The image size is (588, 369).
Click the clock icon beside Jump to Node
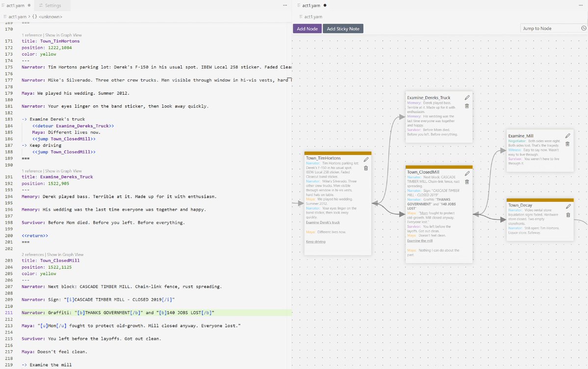click(x=584, y=28)
